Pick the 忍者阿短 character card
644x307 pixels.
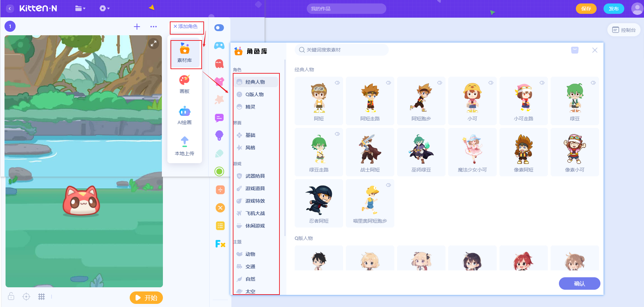(x=319, y=203)
